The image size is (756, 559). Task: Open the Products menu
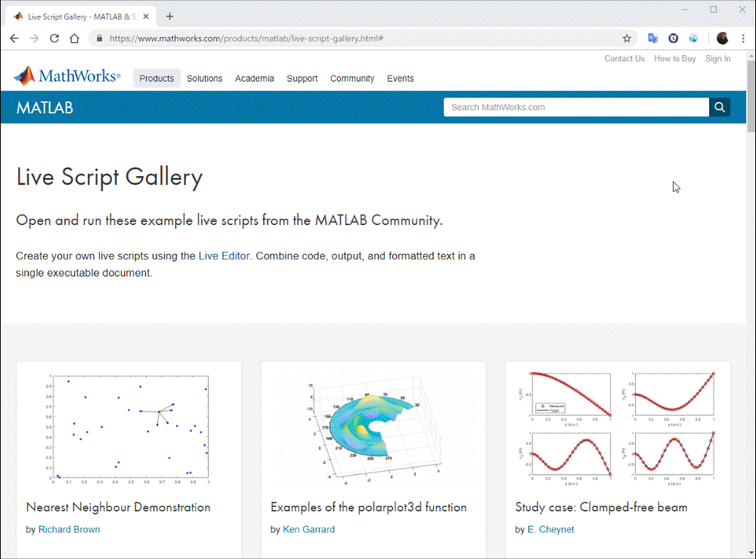[x=156, y=79]
